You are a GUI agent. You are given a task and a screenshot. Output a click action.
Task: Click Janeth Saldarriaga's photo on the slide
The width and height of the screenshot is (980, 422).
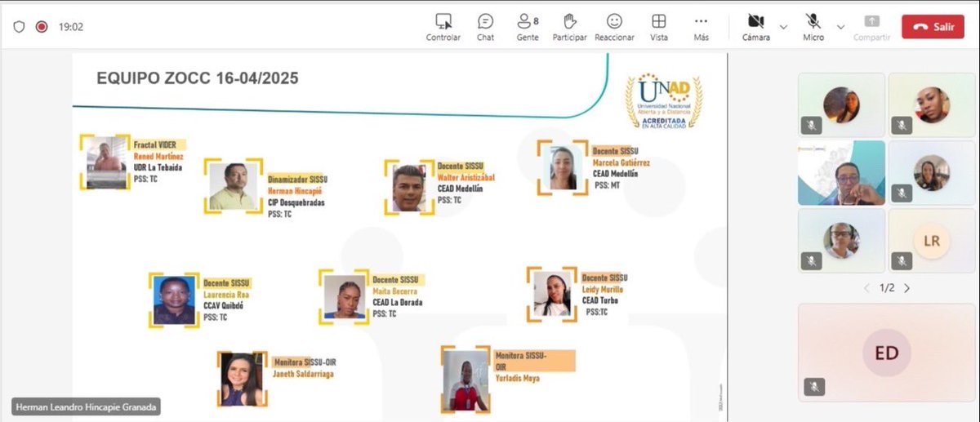pos(241,380)
